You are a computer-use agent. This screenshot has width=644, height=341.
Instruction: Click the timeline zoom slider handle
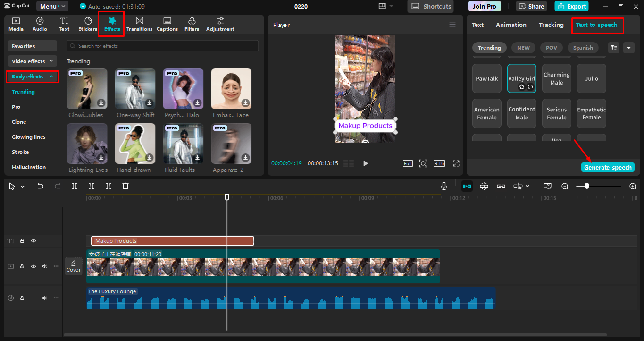pos(587,187)
